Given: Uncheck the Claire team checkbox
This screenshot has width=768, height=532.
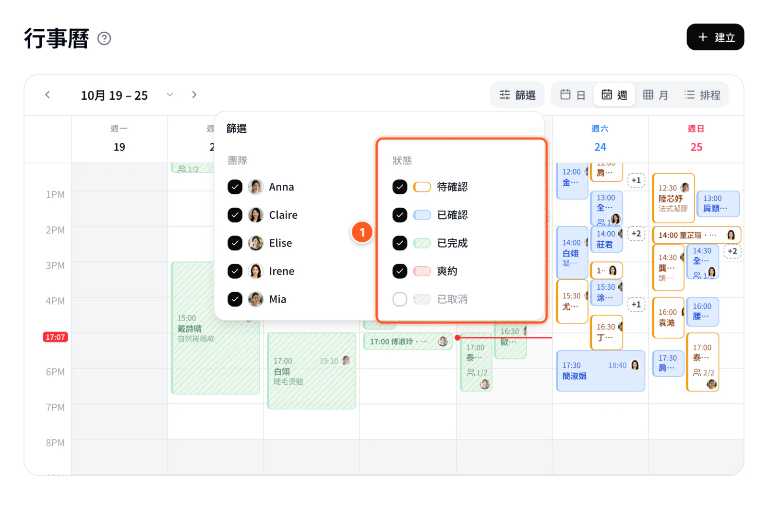Looking at the screenshot, I should coord(235,215).
